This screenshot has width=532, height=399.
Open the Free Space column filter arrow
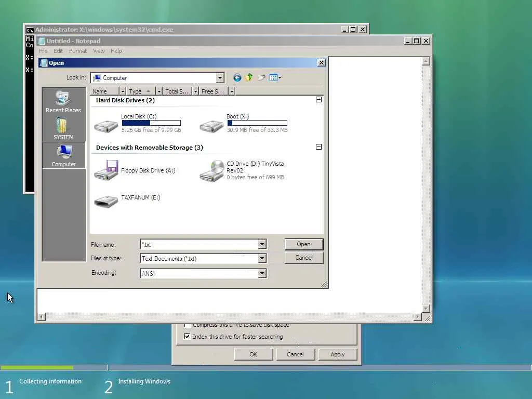[x=232, y=91]
